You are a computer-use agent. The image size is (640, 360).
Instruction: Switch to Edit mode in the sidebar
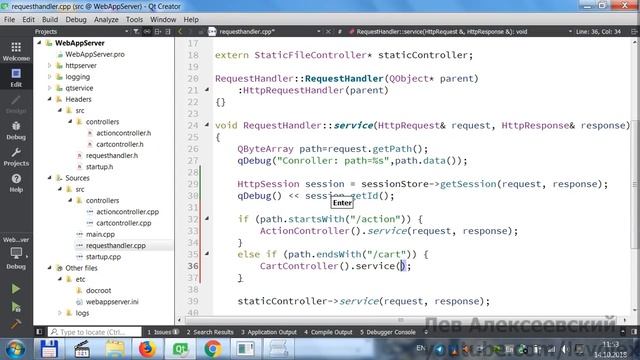tap(16, 78)
